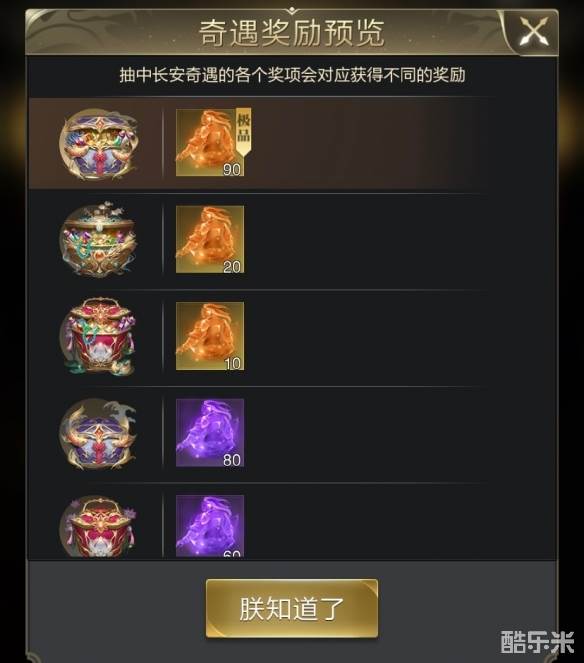Click the 极品 ribbon tag
Screen dimensions: 584x663
pos(244,130)
